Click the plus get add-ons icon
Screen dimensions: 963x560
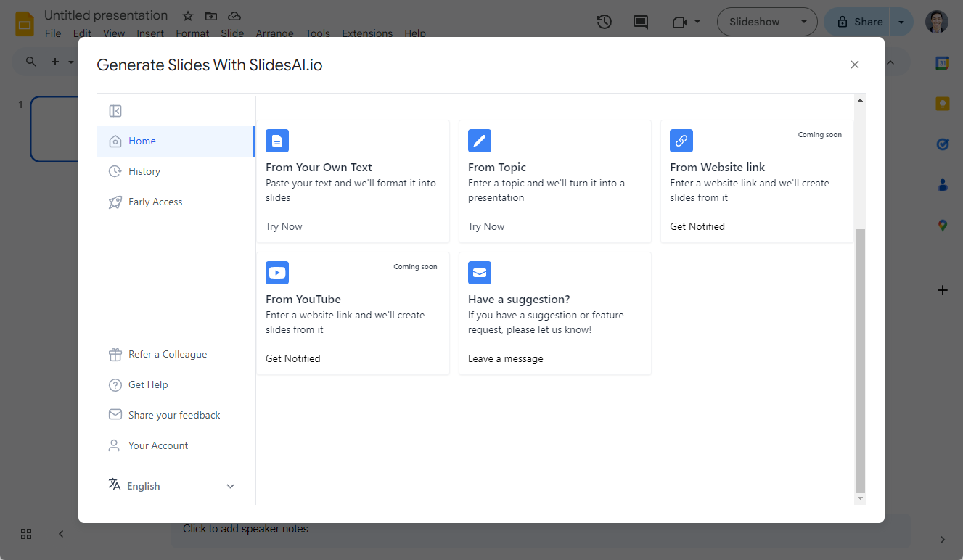tap(943, 290)
